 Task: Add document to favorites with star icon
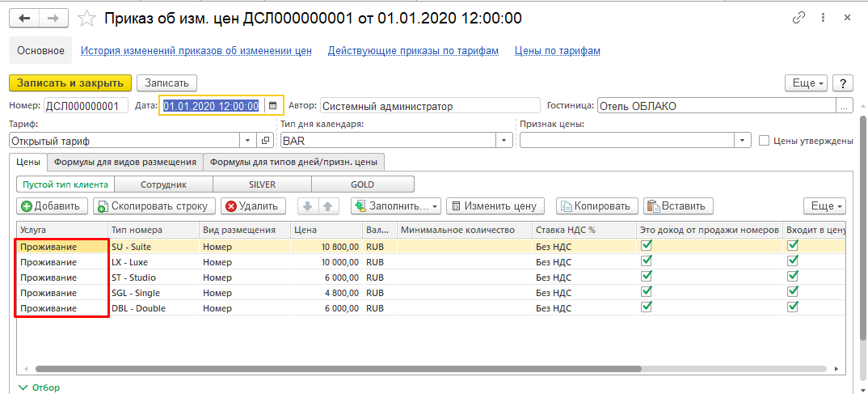(x=86, y=19)
